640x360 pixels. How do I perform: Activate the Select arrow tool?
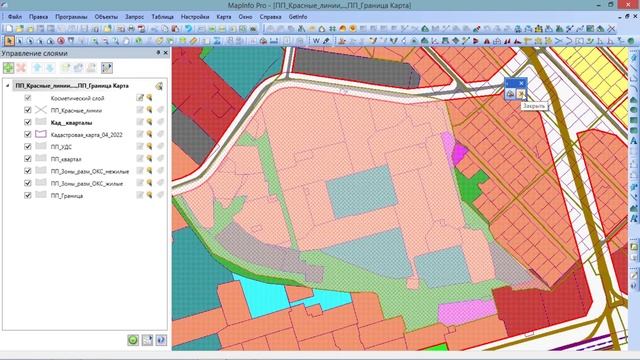point(9,41)
